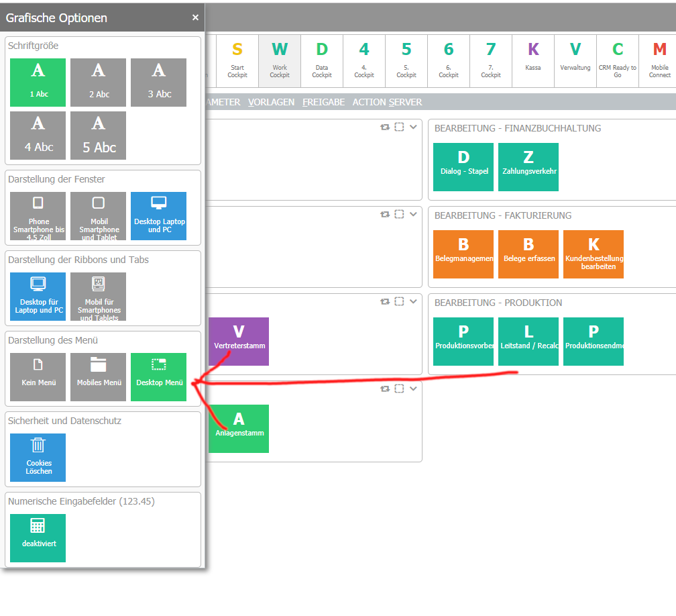Image resolution: width=676 pixels, height=616 pixels.
Task: Switch to the Data Cockpit tab
Action: coord(322,61)
